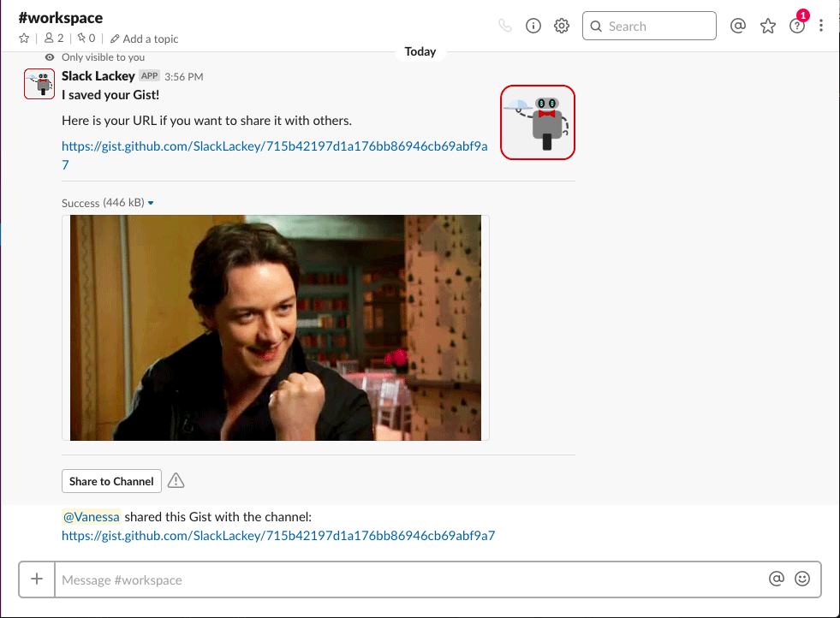Screen dimensions: 840x618
Task: Focus the Search field
Action: (x=649, y=26)
